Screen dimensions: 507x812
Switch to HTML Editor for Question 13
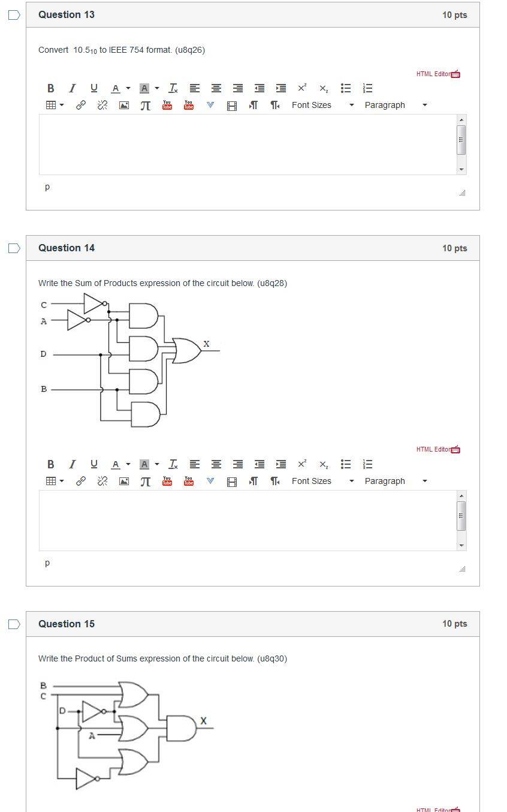tap(438, 74)
